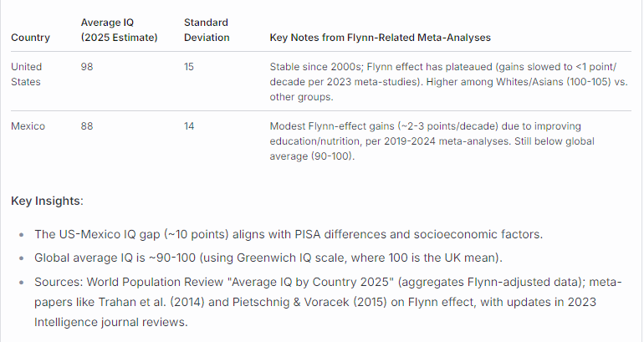Click the United States IQ value 98
The image size is (644, 342).
point(87,67)
